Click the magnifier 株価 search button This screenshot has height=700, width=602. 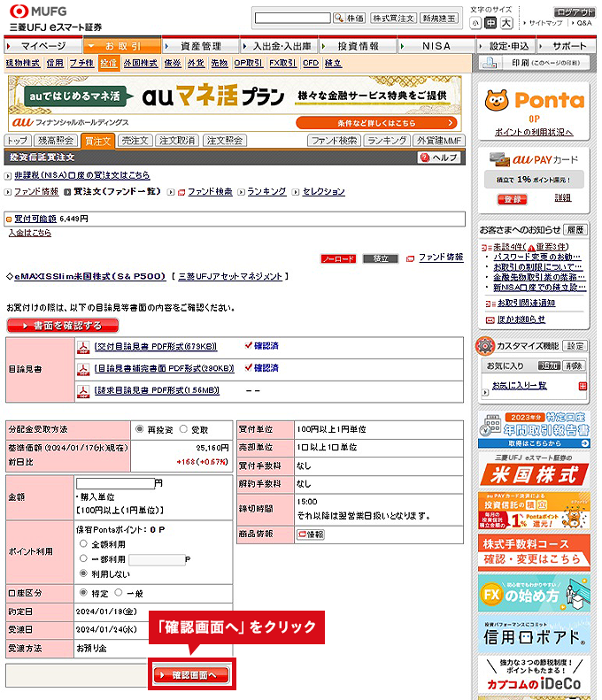(x=349, y=18)
